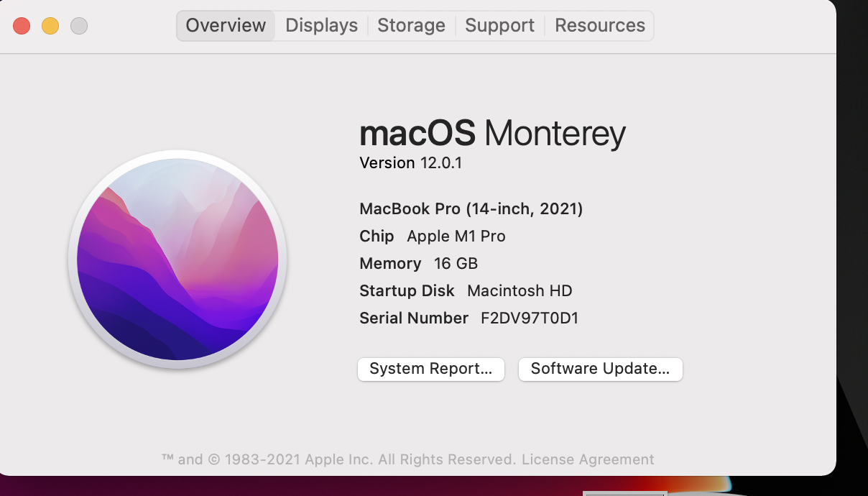Click the Apple M1 Pro chip value

click(x=456, y=236)
